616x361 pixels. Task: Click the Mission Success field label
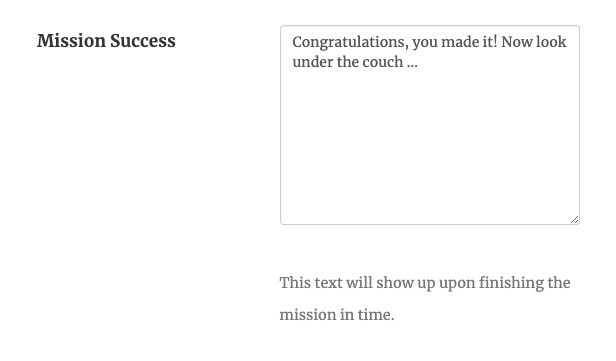(106, 41)
